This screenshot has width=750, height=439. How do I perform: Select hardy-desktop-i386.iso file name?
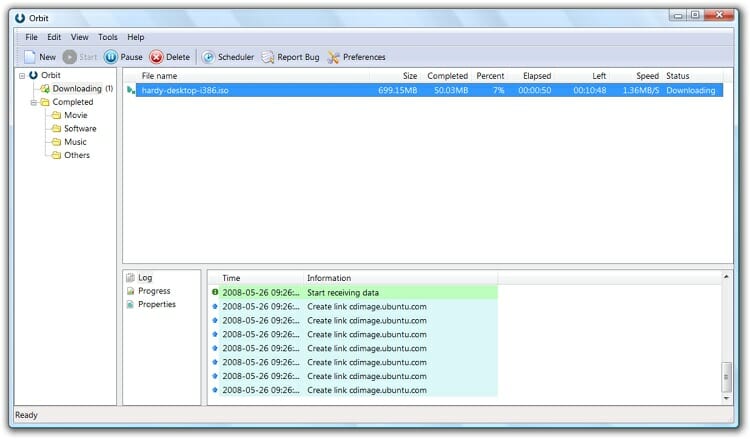[185, 90]
